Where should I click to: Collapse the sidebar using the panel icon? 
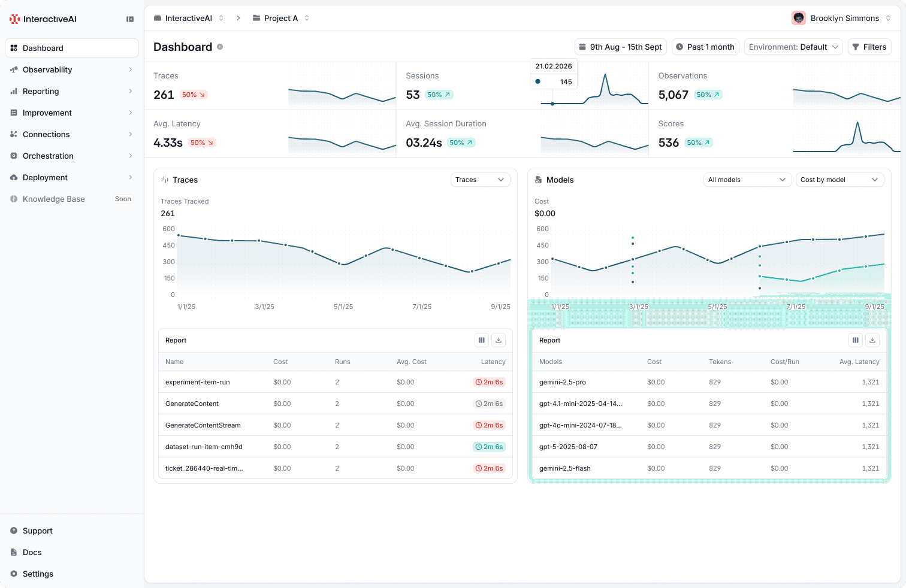[130, 19]
